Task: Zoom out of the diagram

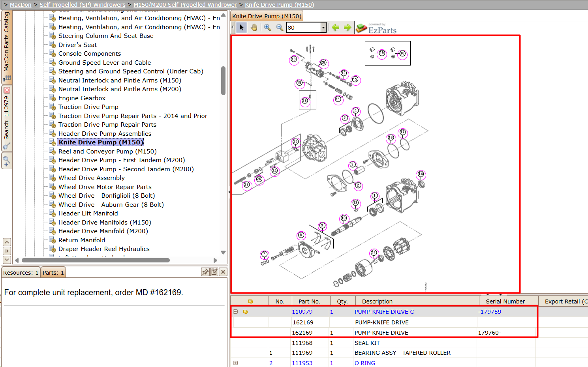Action: (x=280, y=28)
